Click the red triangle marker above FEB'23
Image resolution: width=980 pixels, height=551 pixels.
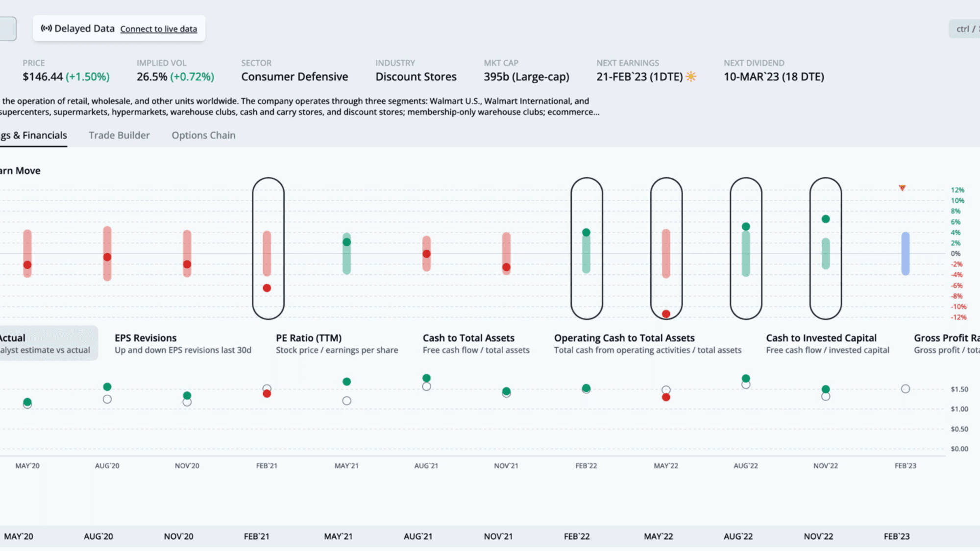click(x=902, y=188)
